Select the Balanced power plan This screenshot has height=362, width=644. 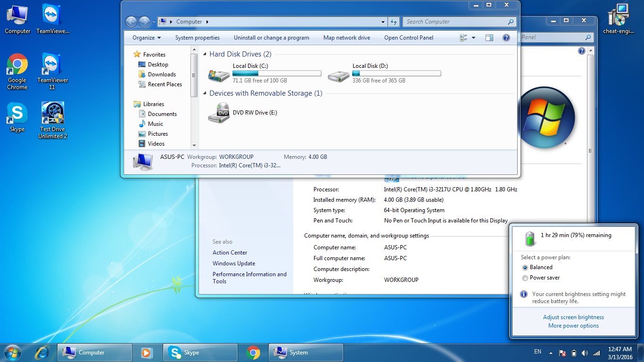[x=525, y=267]
